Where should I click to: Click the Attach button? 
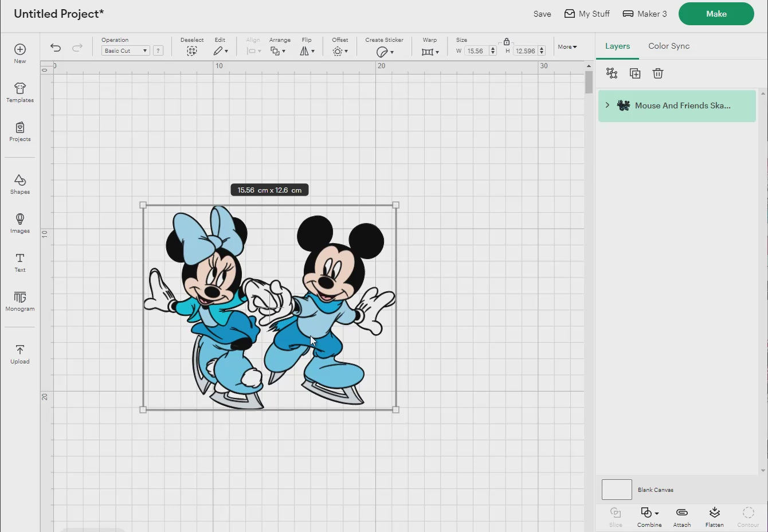tap(682, 517)
